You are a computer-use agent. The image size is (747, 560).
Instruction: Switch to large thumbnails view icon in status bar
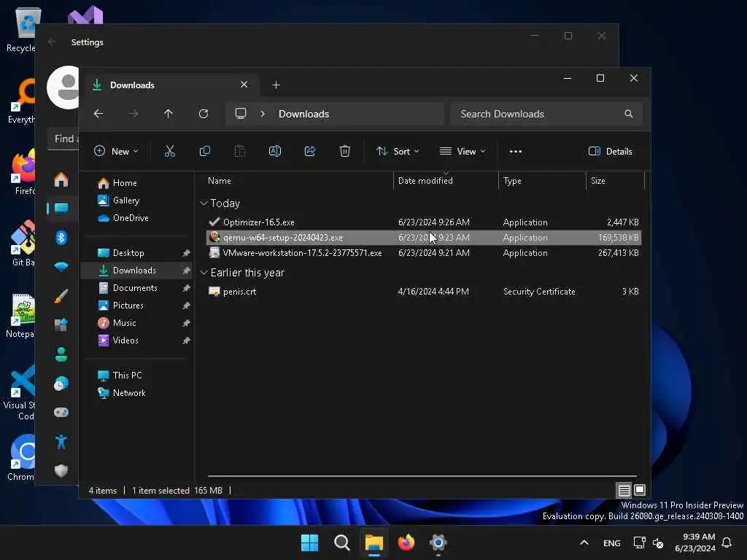tap(640, 490)
